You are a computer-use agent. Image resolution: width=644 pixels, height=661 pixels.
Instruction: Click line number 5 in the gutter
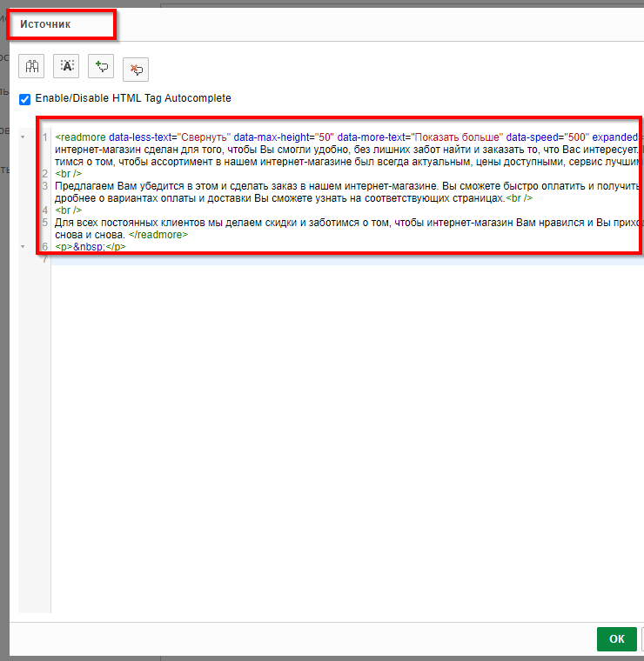click(45, 223)
